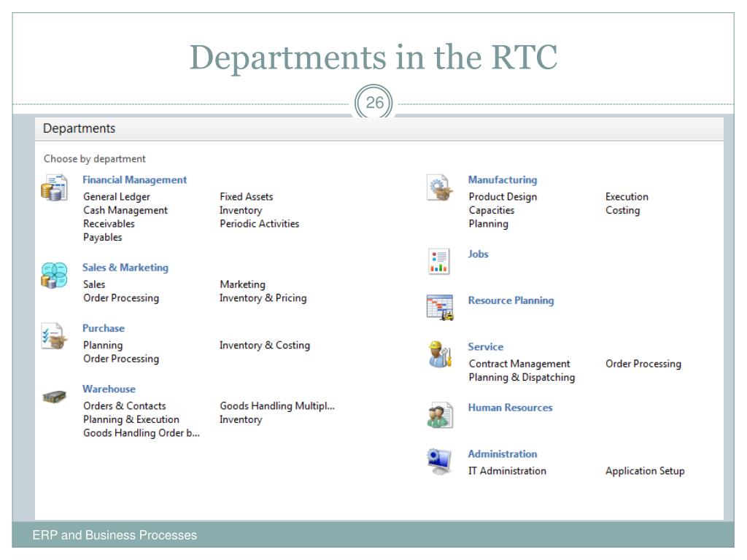The image size is (747, 560).
Task: Select Capacities entry
Action: click(492, 210)
